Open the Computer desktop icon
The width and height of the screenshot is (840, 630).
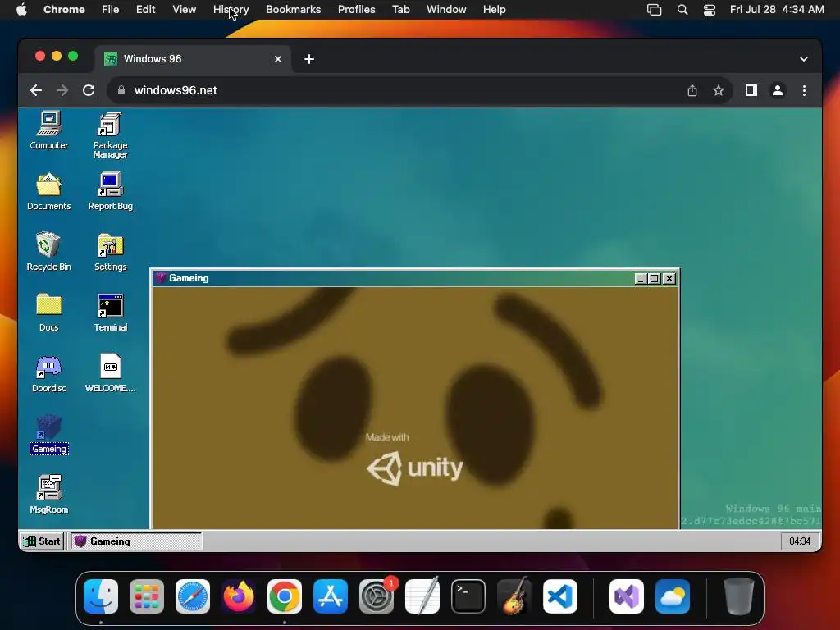click(48, 130)
